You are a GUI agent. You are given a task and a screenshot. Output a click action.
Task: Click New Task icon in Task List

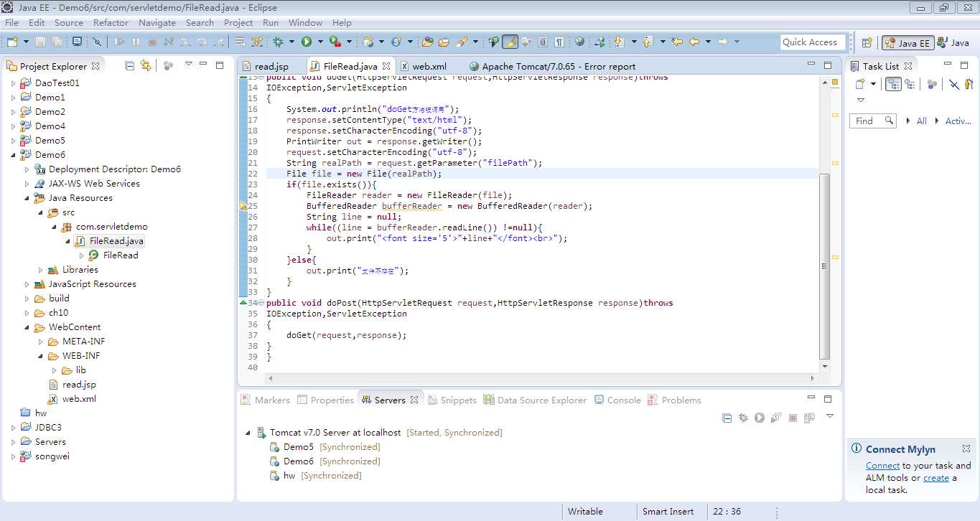pos(860,84)
